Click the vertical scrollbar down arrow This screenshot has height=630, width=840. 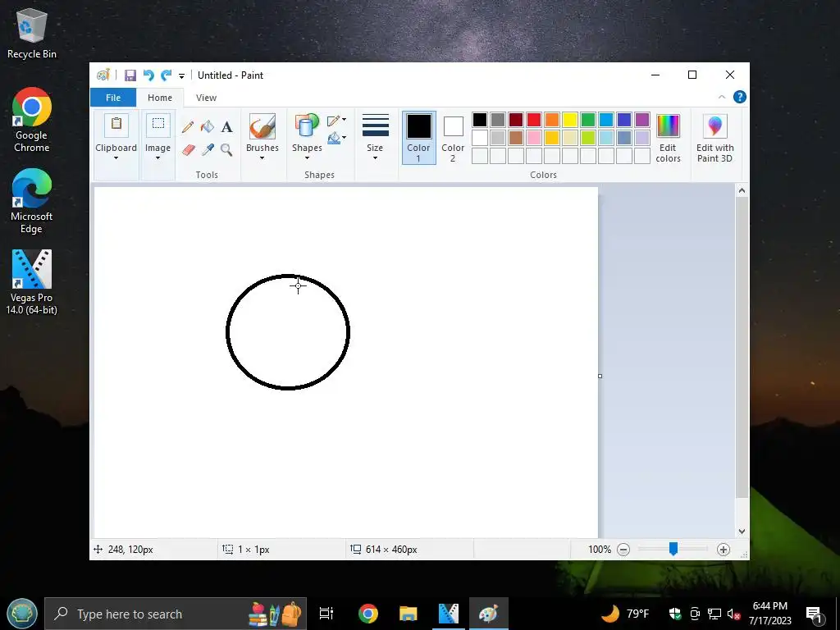pyautogui.click(x=742, y=532)
